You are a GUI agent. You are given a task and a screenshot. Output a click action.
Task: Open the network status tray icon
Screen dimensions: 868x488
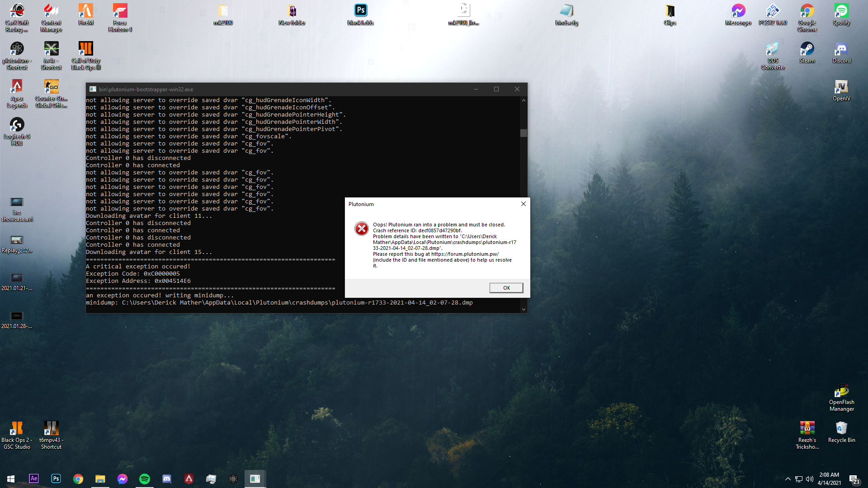point(799,479)
